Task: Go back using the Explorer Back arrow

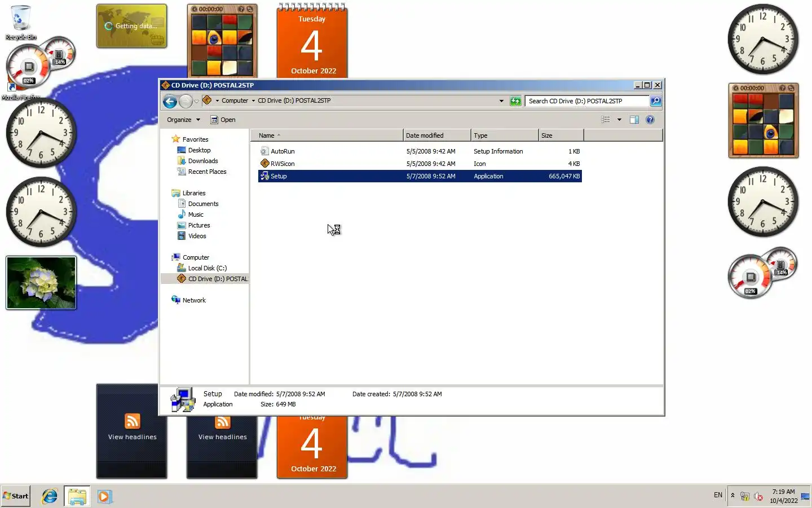Action: click(170, 101)
